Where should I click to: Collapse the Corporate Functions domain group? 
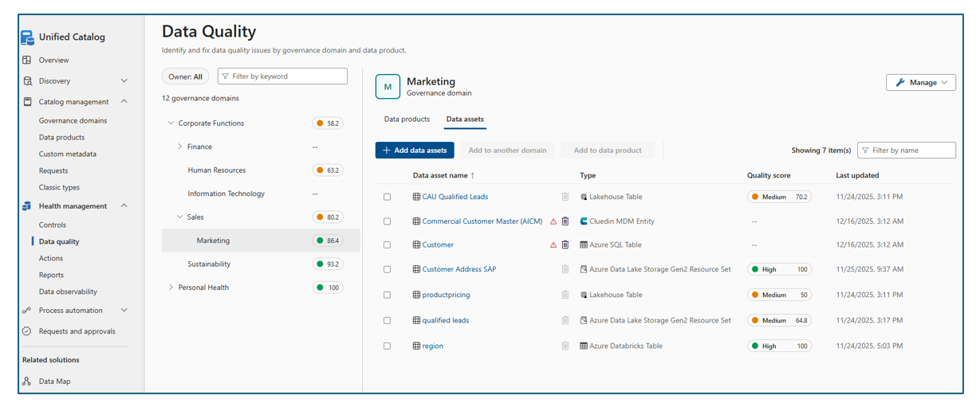171,123
